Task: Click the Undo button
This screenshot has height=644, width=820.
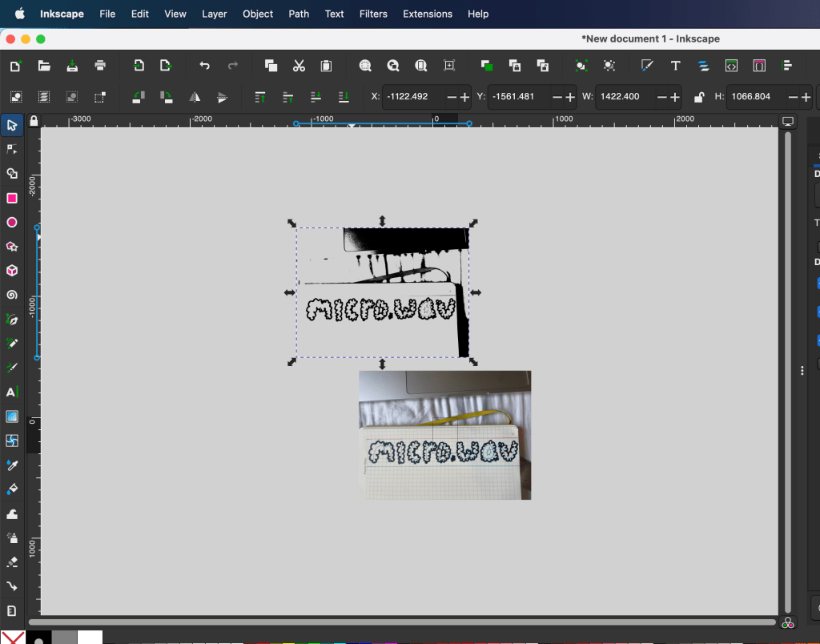Action: tap(205, 66)
